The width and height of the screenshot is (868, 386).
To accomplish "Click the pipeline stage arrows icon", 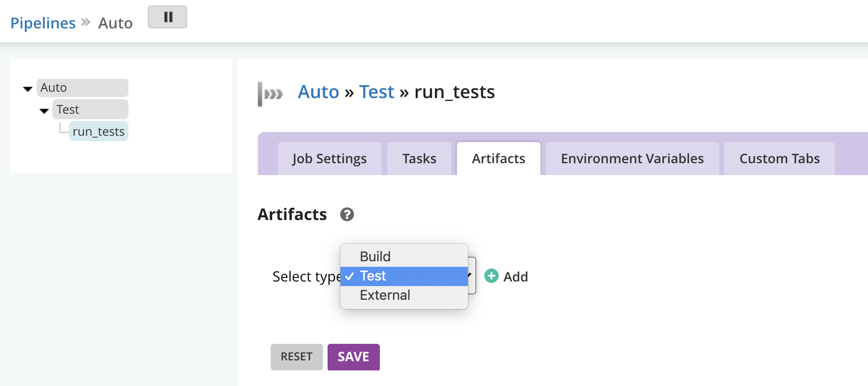I will (270, 94).
